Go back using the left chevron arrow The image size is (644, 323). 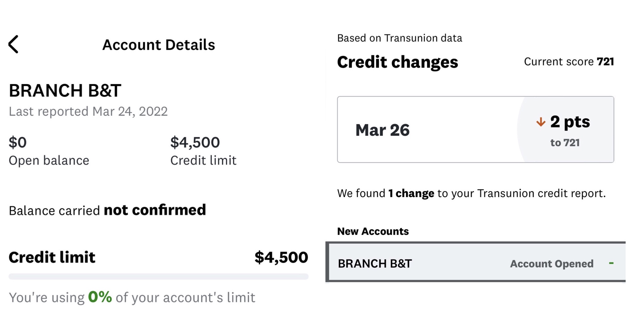click(x=13, y=44)
